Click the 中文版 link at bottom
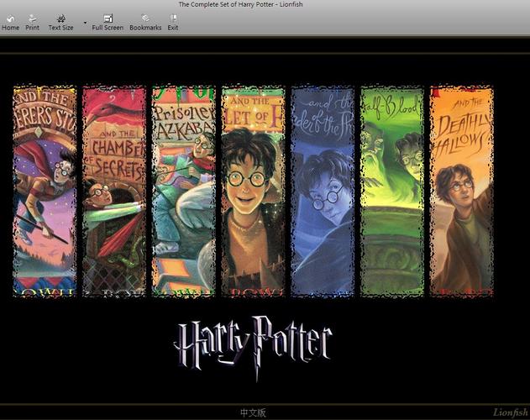Viewport: 530px width, 420px height. tap(253, 413)
